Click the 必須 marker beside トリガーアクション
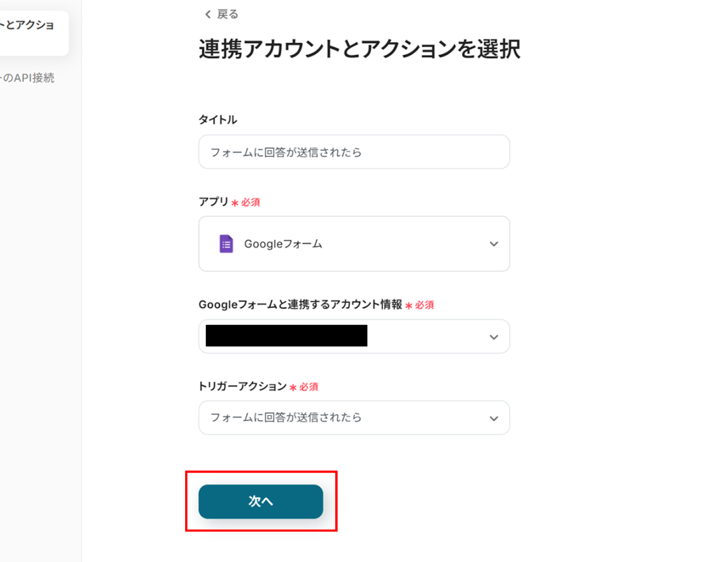The height and width of the screenshot is (562, 728). pos(308,387)
